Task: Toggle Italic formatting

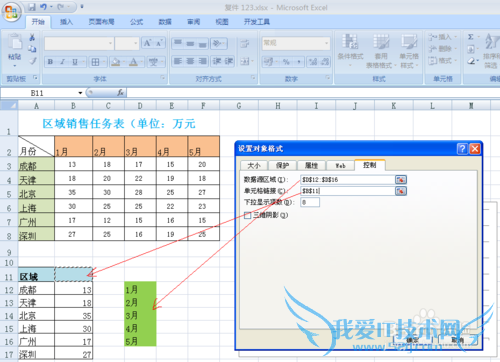Action: [x=62, y=62]
